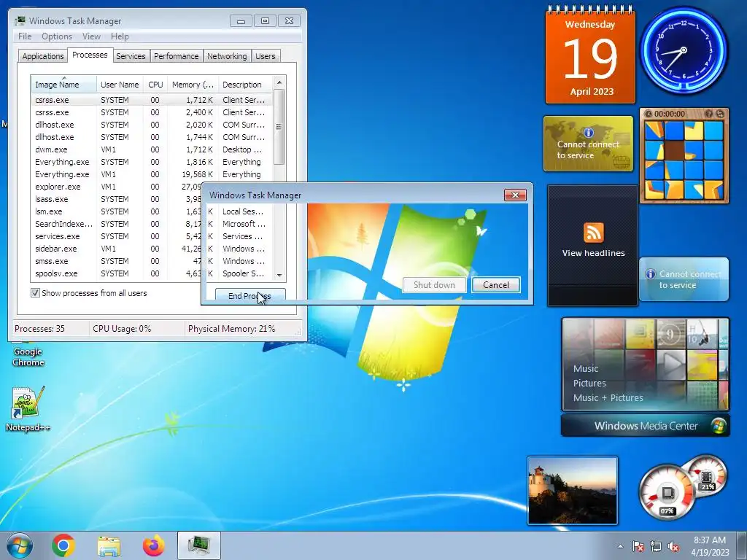The width and height of the screenshot is (747, 560).
Task: Open the View menu in Task Manager
Action: 91,36
